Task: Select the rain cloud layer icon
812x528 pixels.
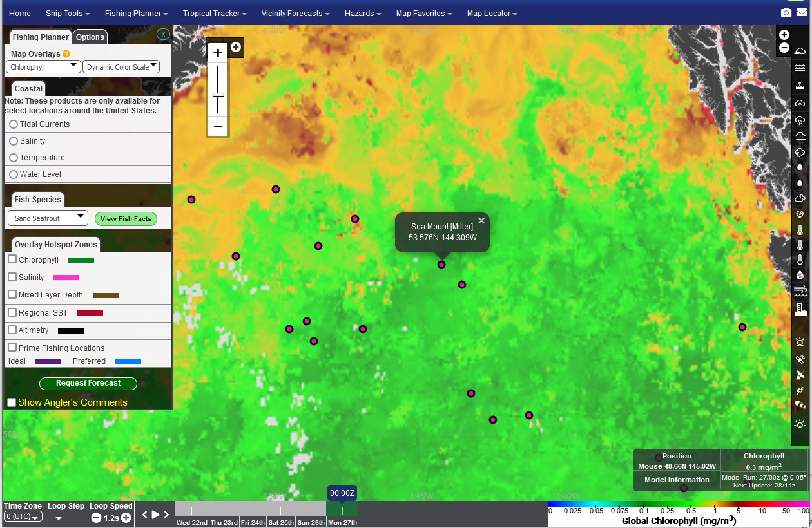Action: [800, 120]
